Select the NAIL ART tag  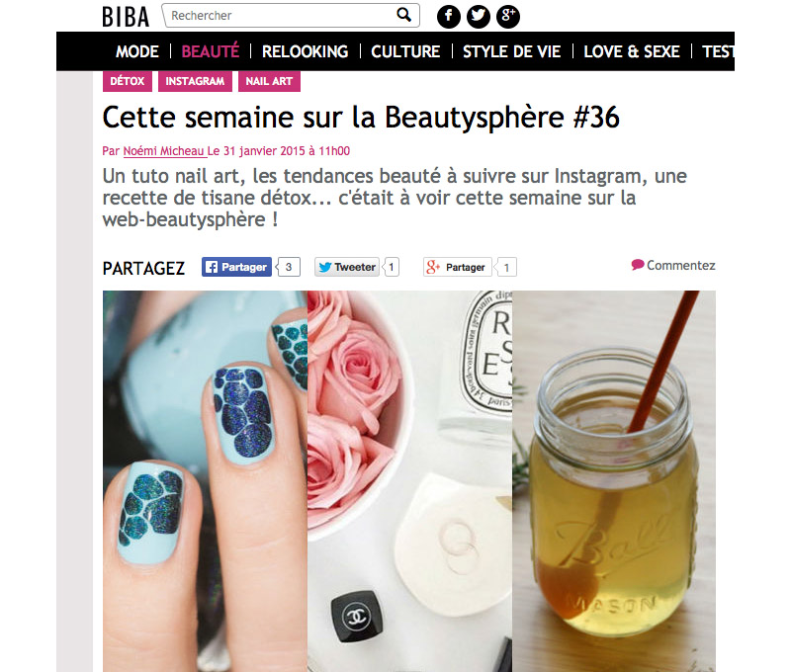[x=269, y=81]
